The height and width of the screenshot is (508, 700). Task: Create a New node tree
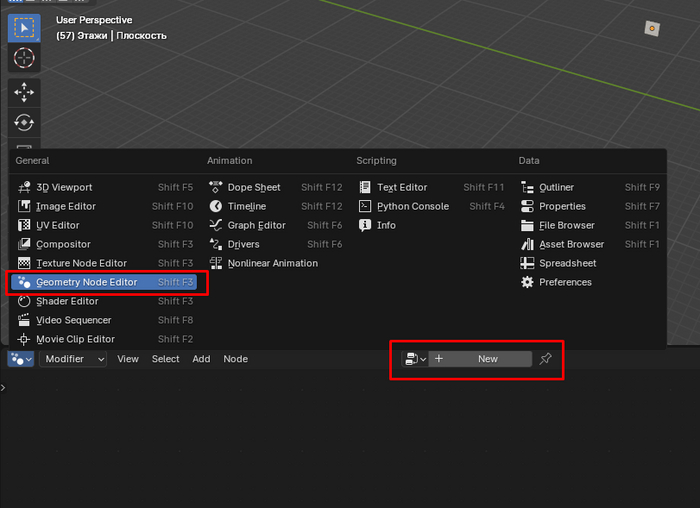pos(481,359)
